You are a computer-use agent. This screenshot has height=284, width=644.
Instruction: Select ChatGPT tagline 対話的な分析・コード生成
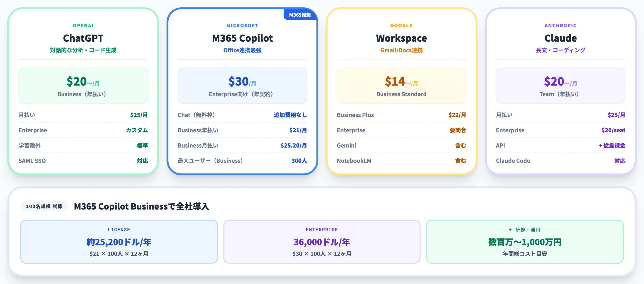pyautogui.click(x=83, y=50)
